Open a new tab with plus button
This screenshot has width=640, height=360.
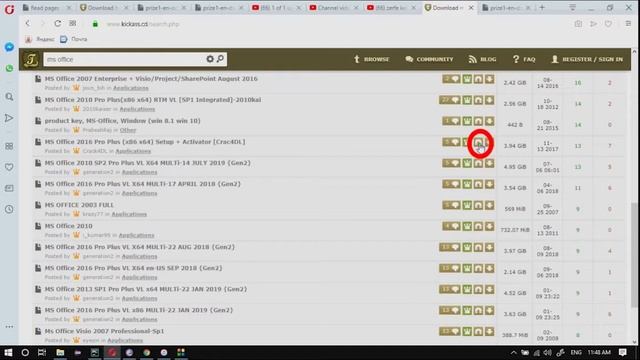[x=542, y=7]
